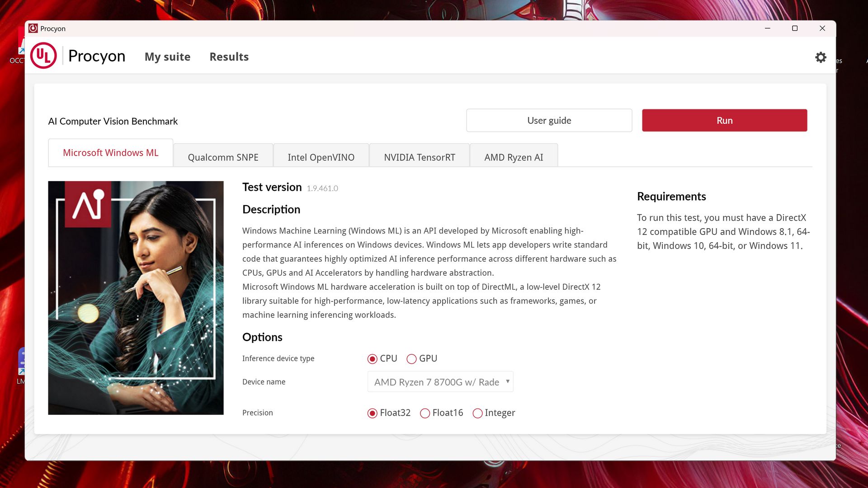Choose Integer precision option
The image size is (868, 488).
[x=477, y=413]
